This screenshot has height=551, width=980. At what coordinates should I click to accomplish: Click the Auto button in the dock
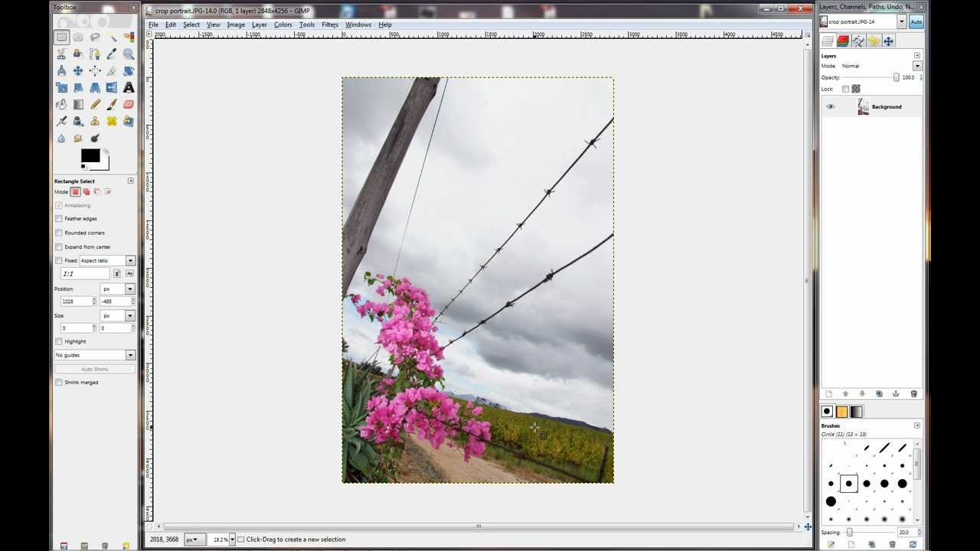916,22
